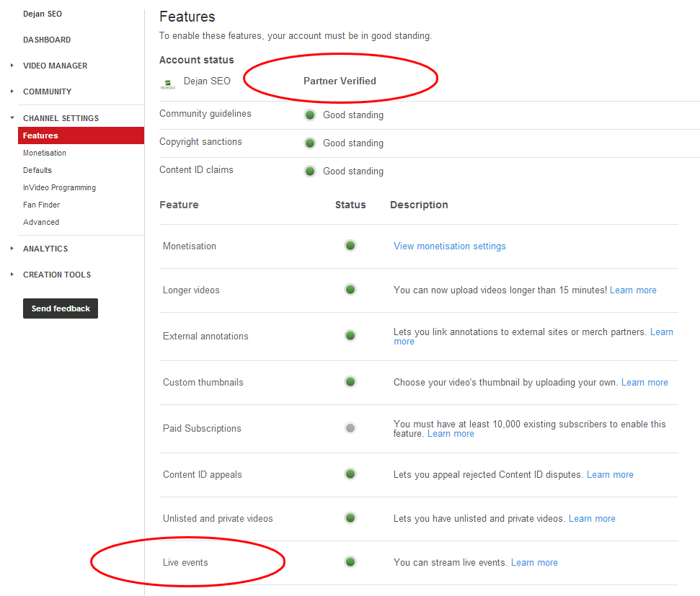Click the Content ID claims green status dot
The height and width of the screenshot is (596, 700).
(x=310, y=171)
